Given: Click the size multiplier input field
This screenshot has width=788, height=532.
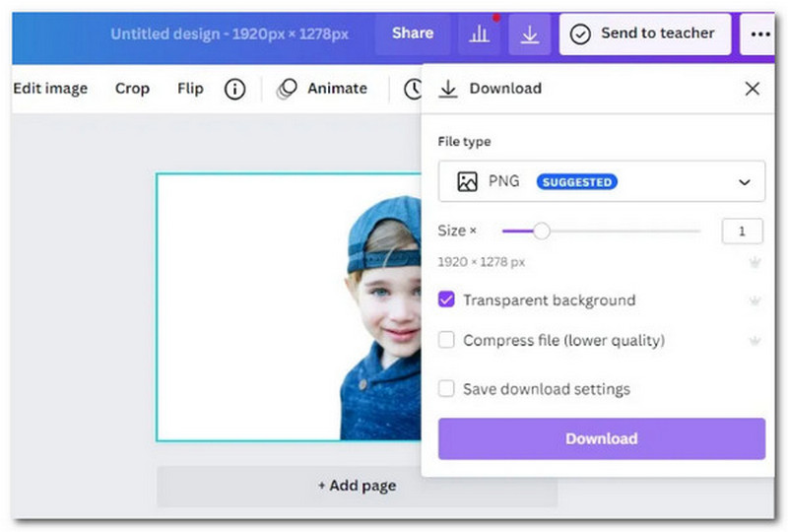Looking at the screenshot, I should 743,232.
